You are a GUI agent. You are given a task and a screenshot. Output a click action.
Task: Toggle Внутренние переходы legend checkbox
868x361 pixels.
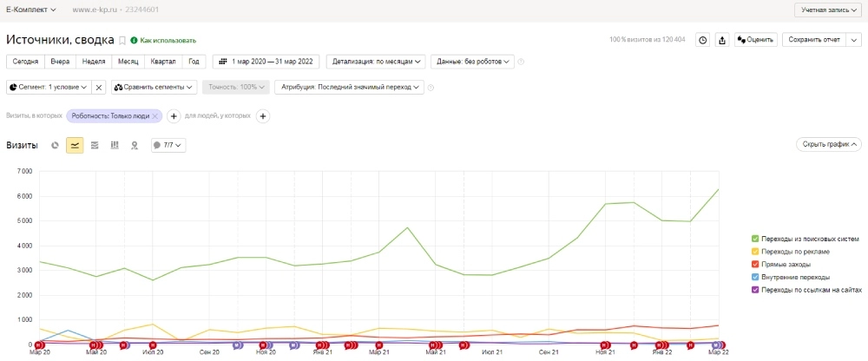pyautogui.click(x=755, y=277)
